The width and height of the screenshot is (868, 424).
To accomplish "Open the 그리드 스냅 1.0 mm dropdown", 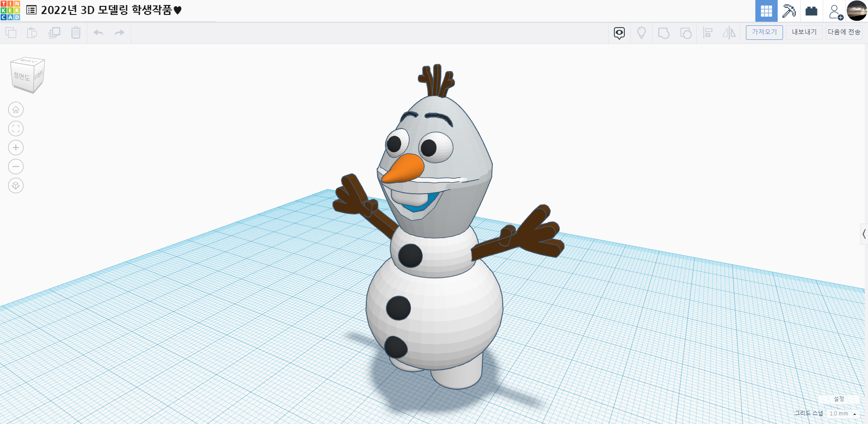I will (843, 414).
